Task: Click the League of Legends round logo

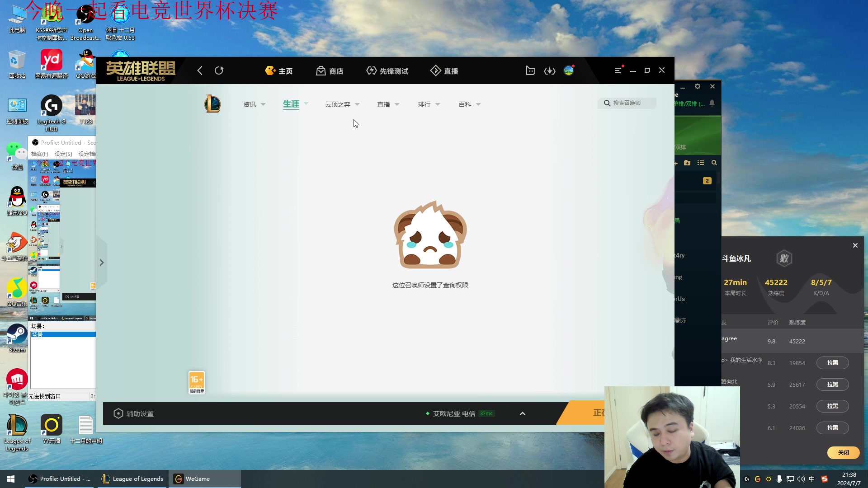Action: (x=212, y=103)
